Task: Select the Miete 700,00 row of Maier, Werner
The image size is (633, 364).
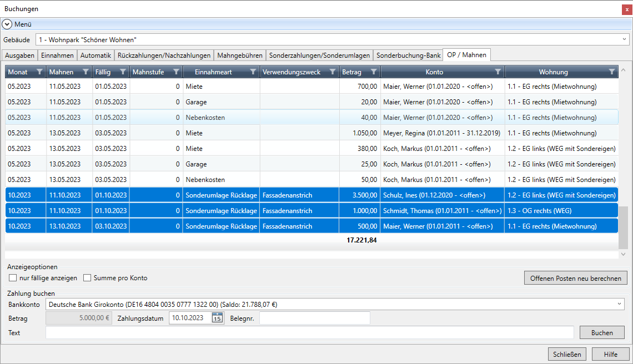Action: pyautogui.click(x=312, y=87)
